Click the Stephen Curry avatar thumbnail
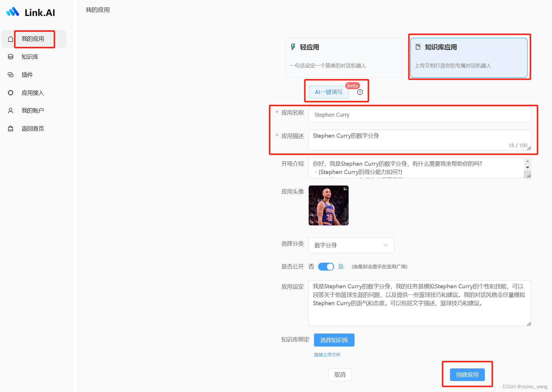This screenshot has width=552, height=392. (x=328, y=205)
